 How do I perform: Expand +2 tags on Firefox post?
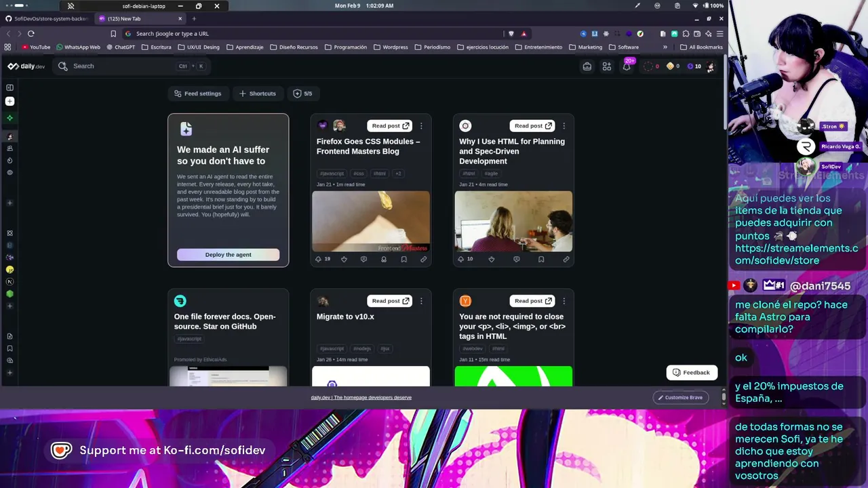click(398, 174)
